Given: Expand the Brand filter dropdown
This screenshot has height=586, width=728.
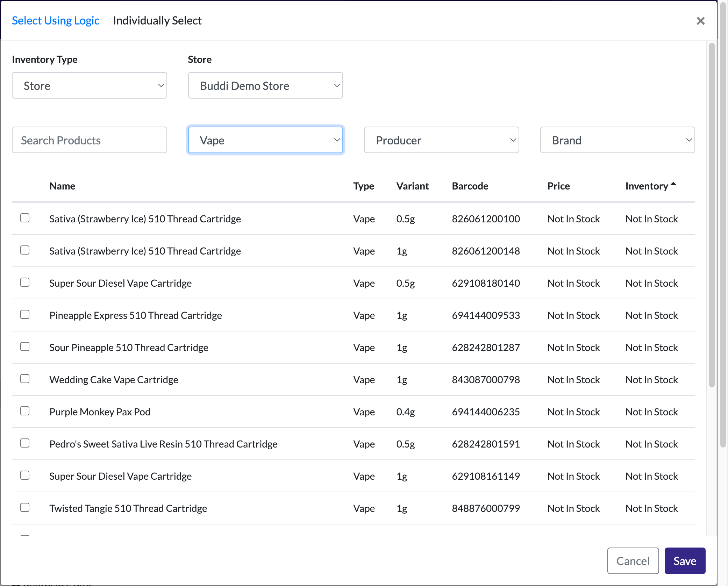Looking at the screenshot, I should click(x=618, y=140).
